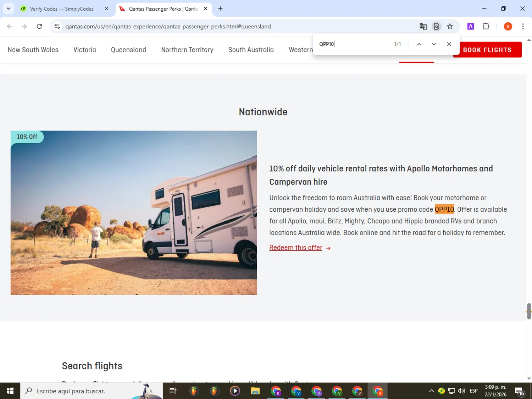The image size is (532, 399).
Task: Open the tab search dropdown arrow
Action: [8, 9]
